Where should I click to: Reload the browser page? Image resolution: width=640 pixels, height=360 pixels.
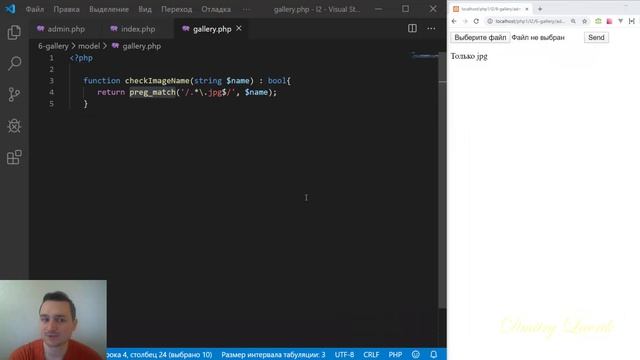click(476, 21)
